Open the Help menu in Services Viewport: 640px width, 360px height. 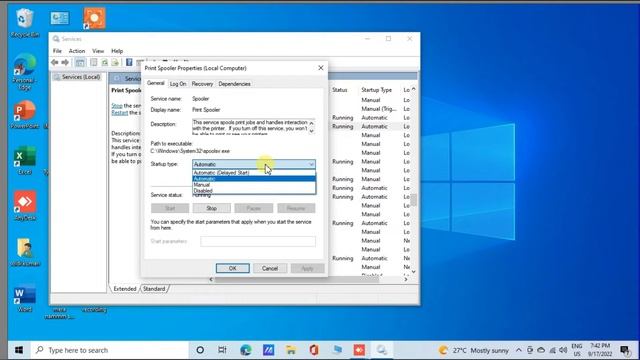click(117, 51)
